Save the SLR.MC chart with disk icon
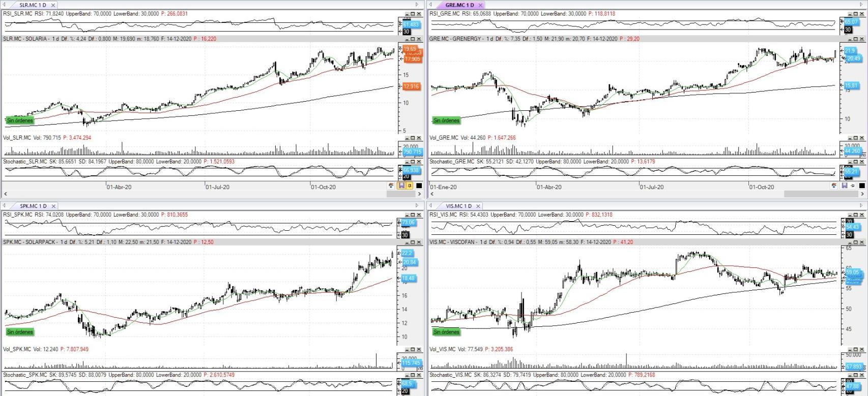 point(401,186)
